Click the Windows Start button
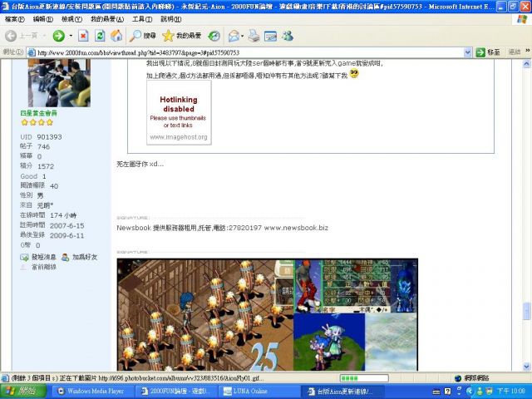 tap(22, 392)
